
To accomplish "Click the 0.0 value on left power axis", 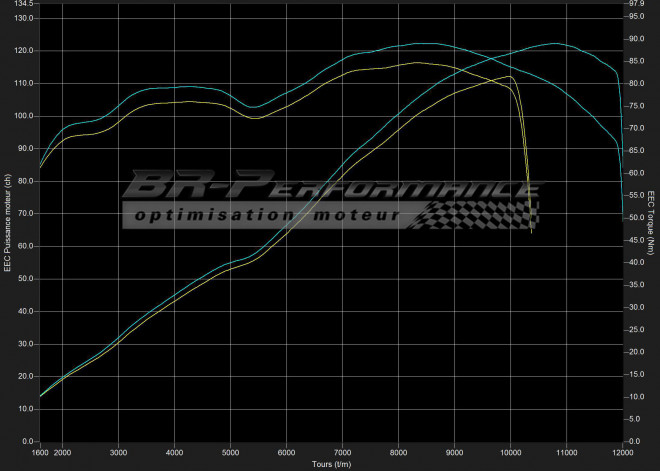I will click(x=28, y=441).
